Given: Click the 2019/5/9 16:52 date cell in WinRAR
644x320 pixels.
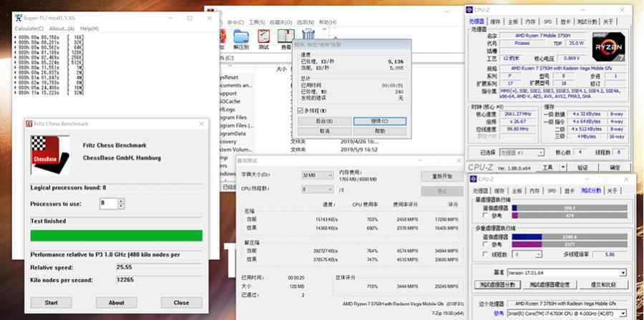Looking at the screenshot, I should click(x=359, y=150).
